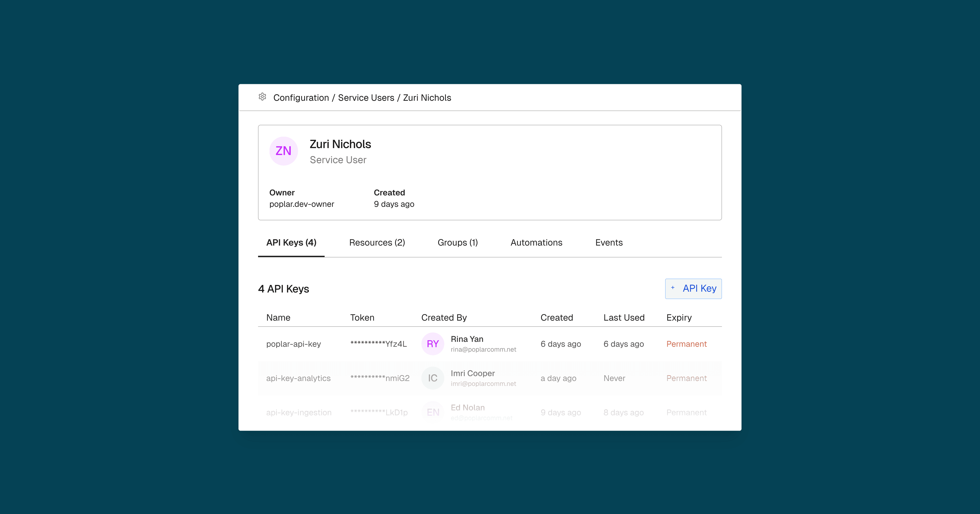Viewport: 980px width, 514px height.
Task: Select the api-key-analytics row name
Action: 298,378
